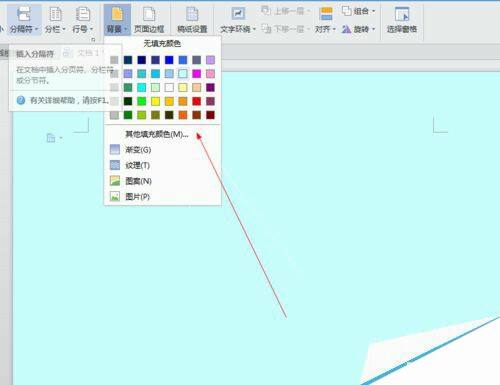500x385 pixels.
Task: Click the 文字环绕 text wrap icon
Action: pyautogui.click(x=238, y=14)
